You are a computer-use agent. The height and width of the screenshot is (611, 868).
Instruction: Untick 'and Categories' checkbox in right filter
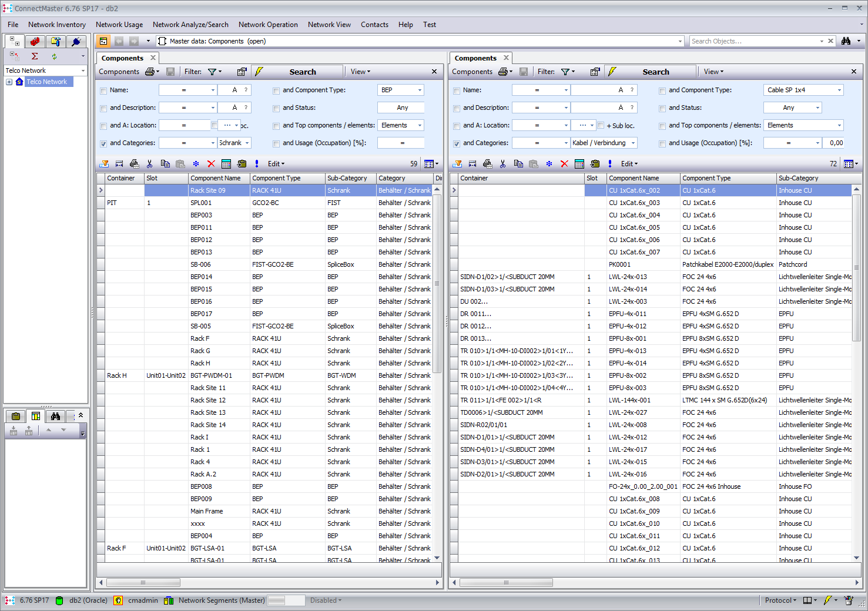(457, 143)
